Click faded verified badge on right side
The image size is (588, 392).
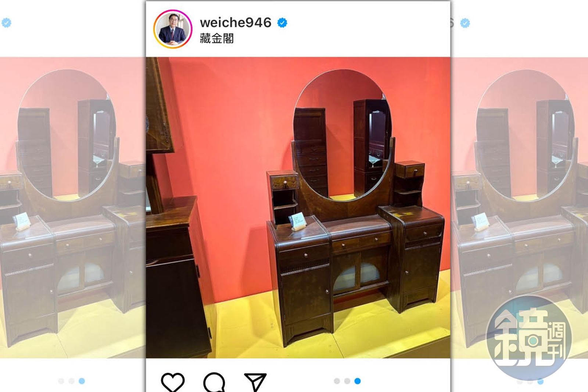(465, 23)
